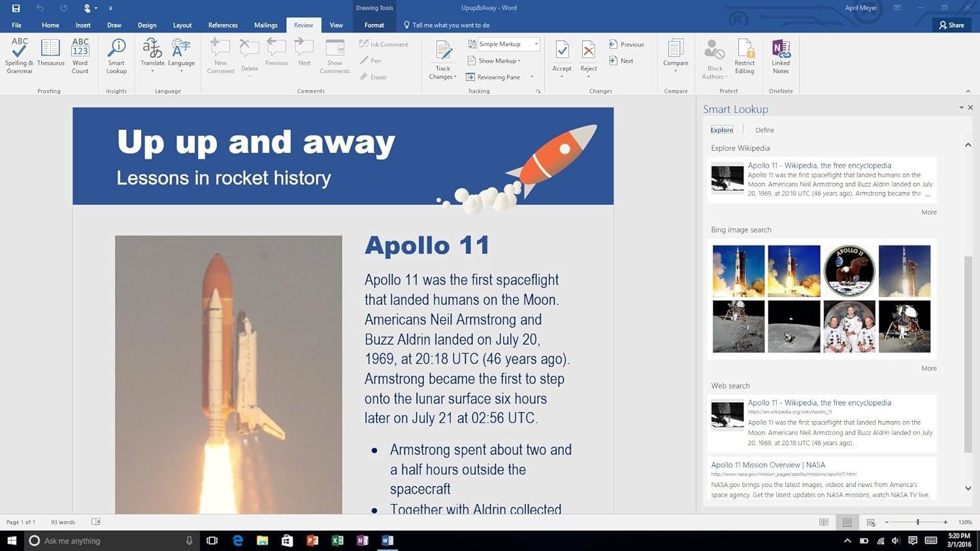The height and width of the screenshot is (551, 980).
Task: Select the Define tab in Smart Lookup
Action: [x=764, y=130]
